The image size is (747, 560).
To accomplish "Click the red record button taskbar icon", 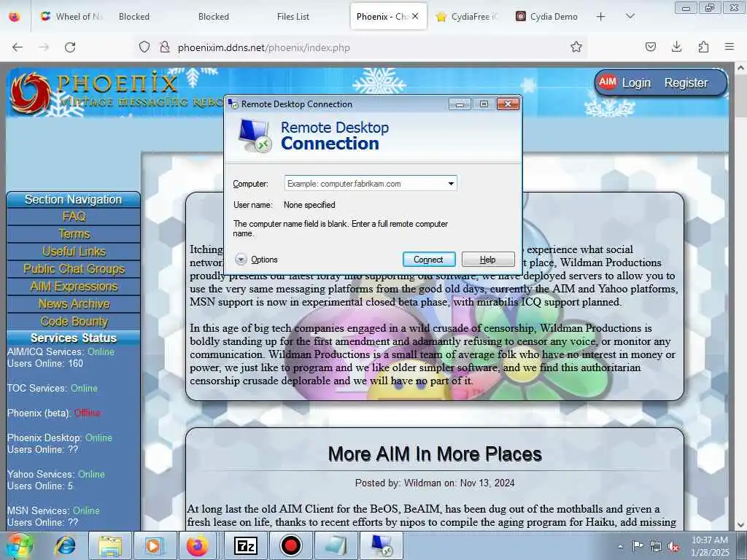I will pos(290,545).
